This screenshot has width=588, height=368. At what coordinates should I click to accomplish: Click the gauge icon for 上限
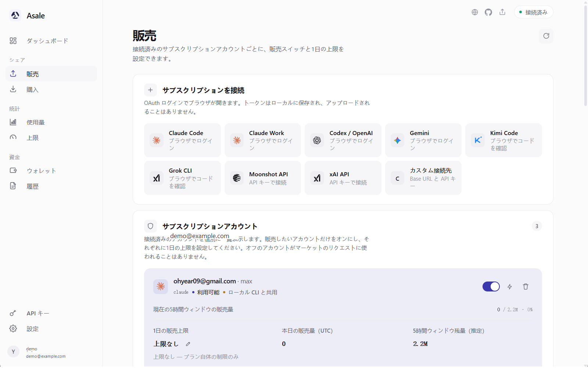pyautogui.click(x=13, y=138)
